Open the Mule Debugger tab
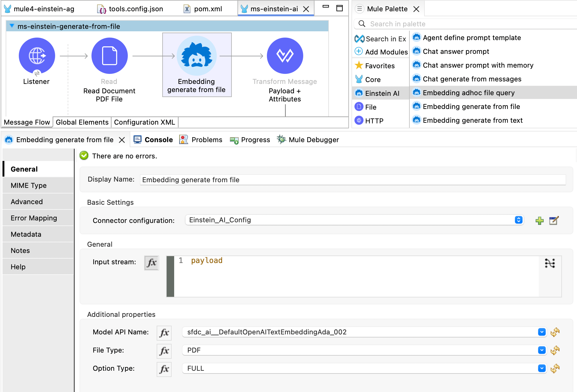Viewport: 577px width, 392px height. coord(308,140)
